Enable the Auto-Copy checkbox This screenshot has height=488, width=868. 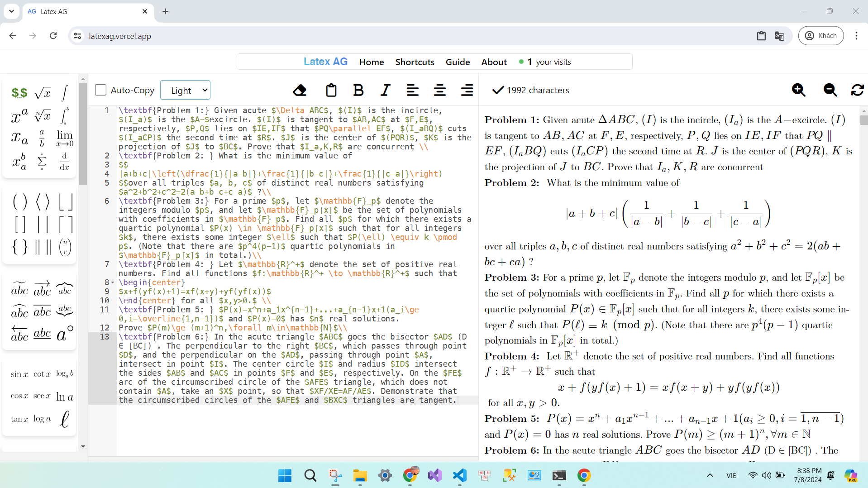click(x=100, y=90)
